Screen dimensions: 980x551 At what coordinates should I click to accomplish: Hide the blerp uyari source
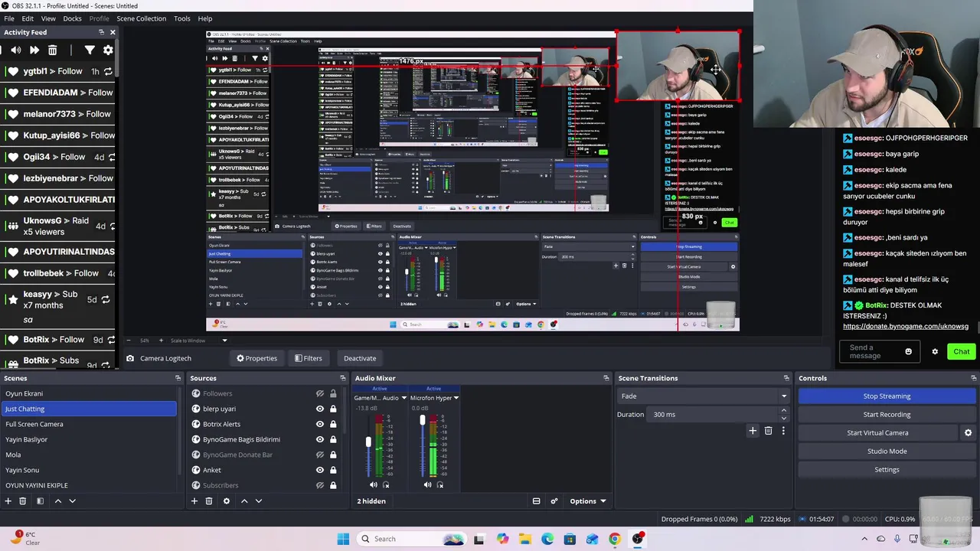pos(320,409)
